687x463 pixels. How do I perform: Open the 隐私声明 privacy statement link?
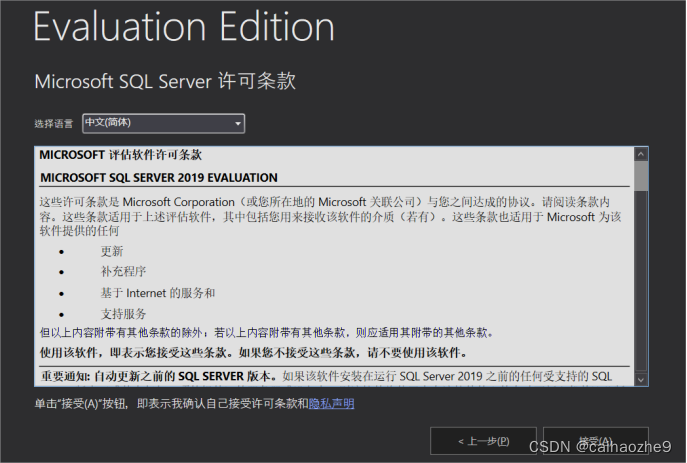coord(331,403)
